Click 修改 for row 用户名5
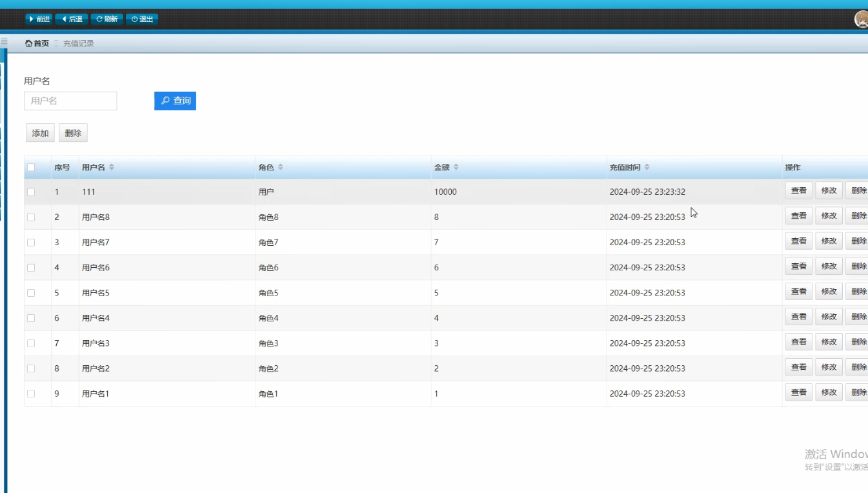The width and height of the screenshot is (868, 493). tap(829, 291)
